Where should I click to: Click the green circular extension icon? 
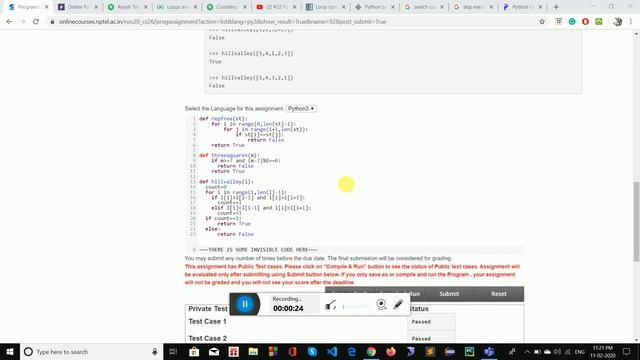(572, 22)
